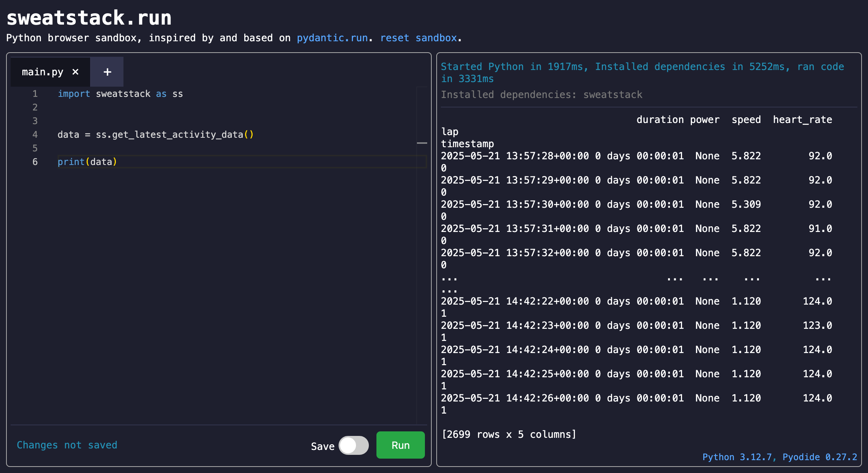Click the 'Installed dependencies: sweatstack' line
The height and width of the screenshot is (473, 868).
pos(542,95)
